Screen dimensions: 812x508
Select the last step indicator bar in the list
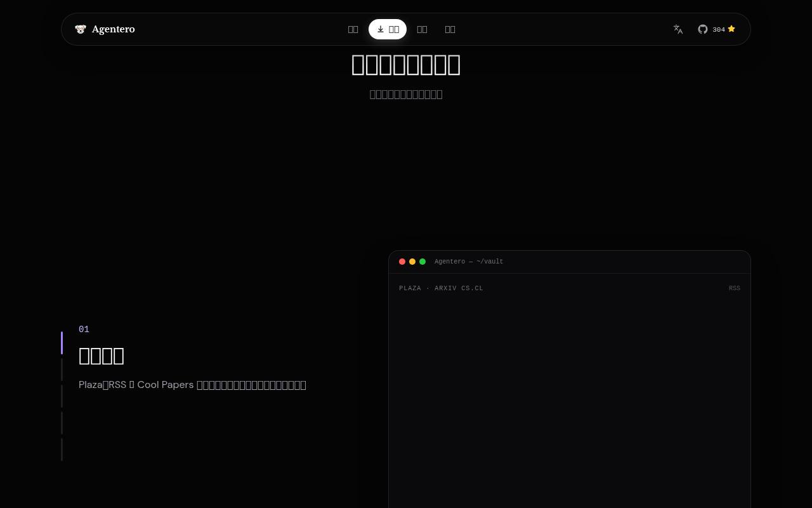[62, 450]
